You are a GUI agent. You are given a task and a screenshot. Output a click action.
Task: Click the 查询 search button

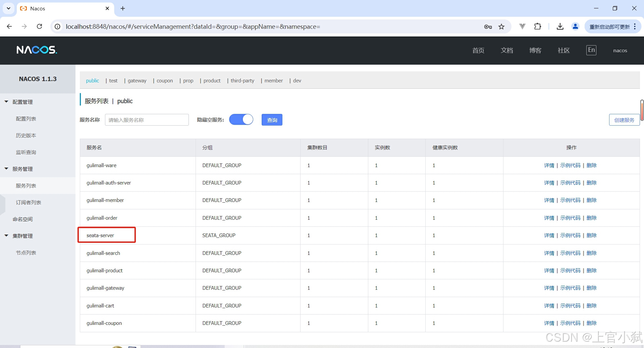272,120
